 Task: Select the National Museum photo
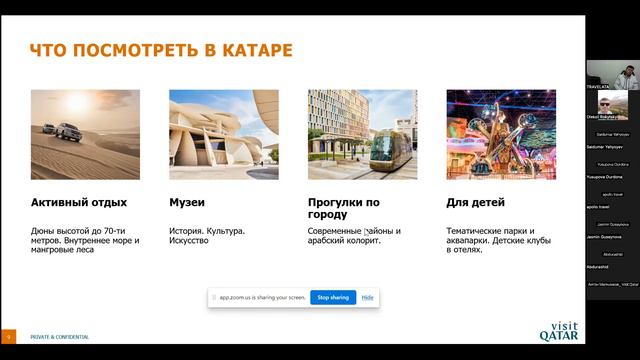pyautogui.click(x=224, y=135)
